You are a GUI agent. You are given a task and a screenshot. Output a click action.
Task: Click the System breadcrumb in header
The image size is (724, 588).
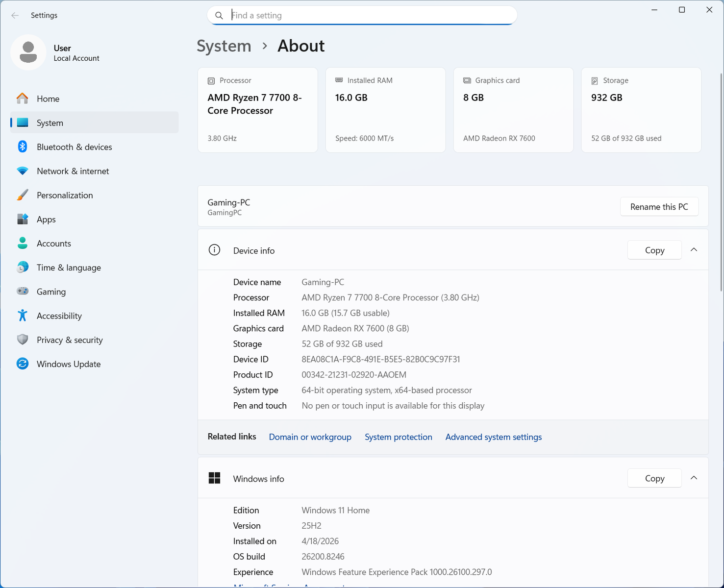224,46
